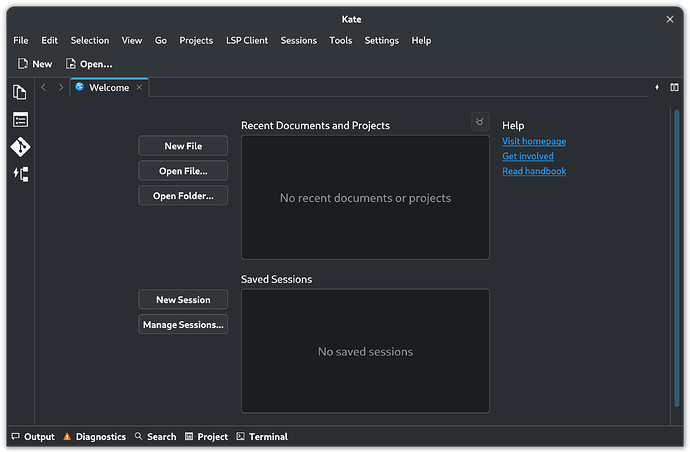The height and width of the screenshot is (452, 690).
Task: Click the Open... toolbar button
Action: 89,64
